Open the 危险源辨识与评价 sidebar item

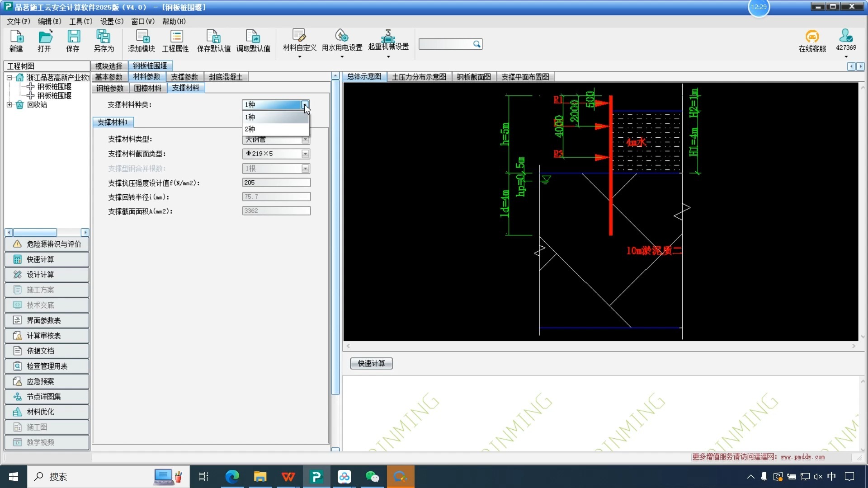pyautogui.click(x=47, y=244)
